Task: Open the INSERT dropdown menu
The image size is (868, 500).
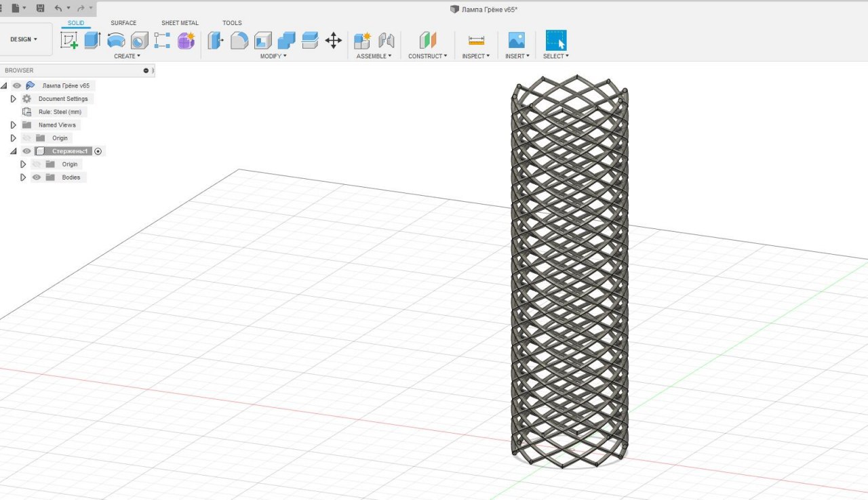Action: [x=517, y=56]
